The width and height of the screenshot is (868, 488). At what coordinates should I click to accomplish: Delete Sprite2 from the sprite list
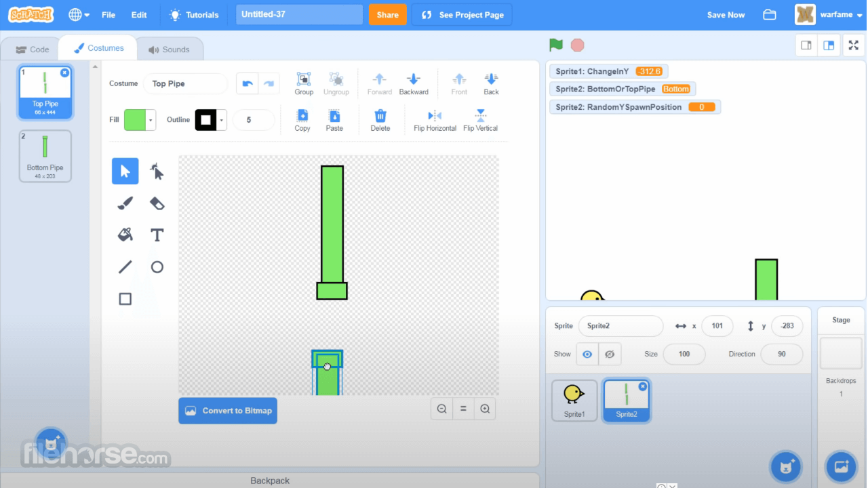point(643,386)
